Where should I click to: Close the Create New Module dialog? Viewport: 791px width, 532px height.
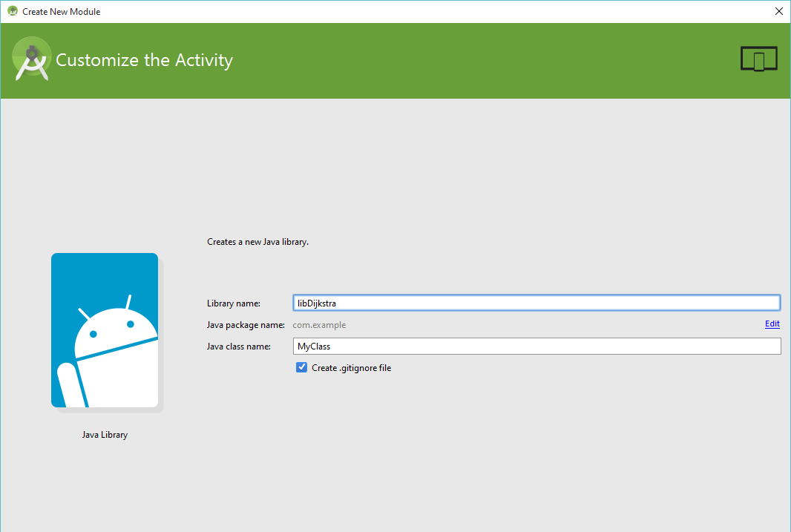[x=778, y=11]
